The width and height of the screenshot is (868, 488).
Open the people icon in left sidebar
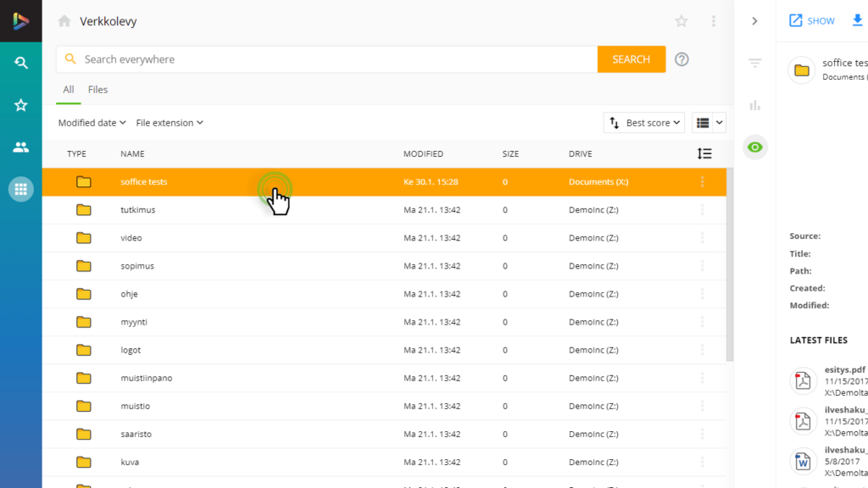tap(21, 147)
